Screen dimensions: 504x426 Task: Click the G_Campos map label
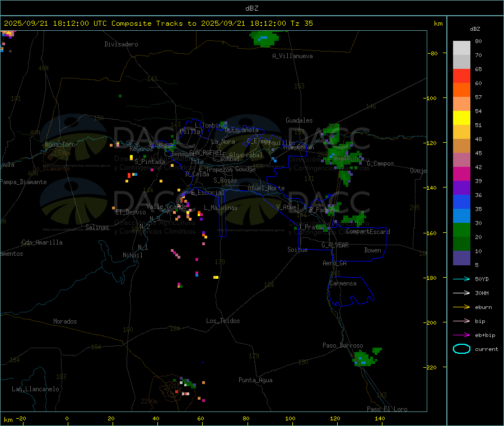[x=381, y=163]
